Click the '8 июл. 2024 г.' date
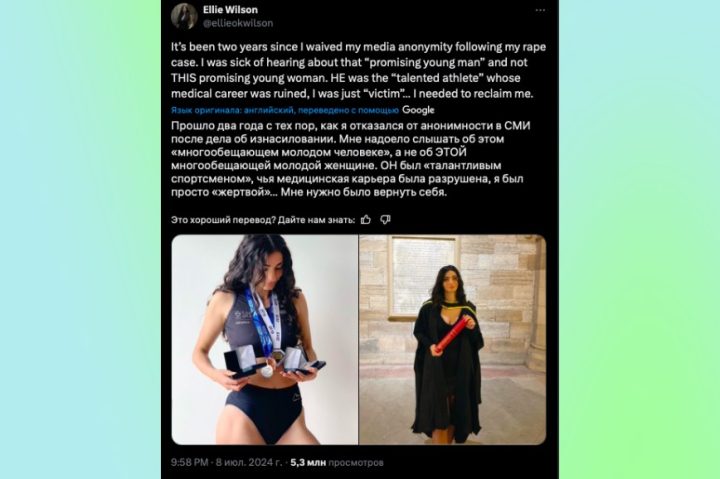The height and width of the screenshot is (479, 720). tap(248, 462)
